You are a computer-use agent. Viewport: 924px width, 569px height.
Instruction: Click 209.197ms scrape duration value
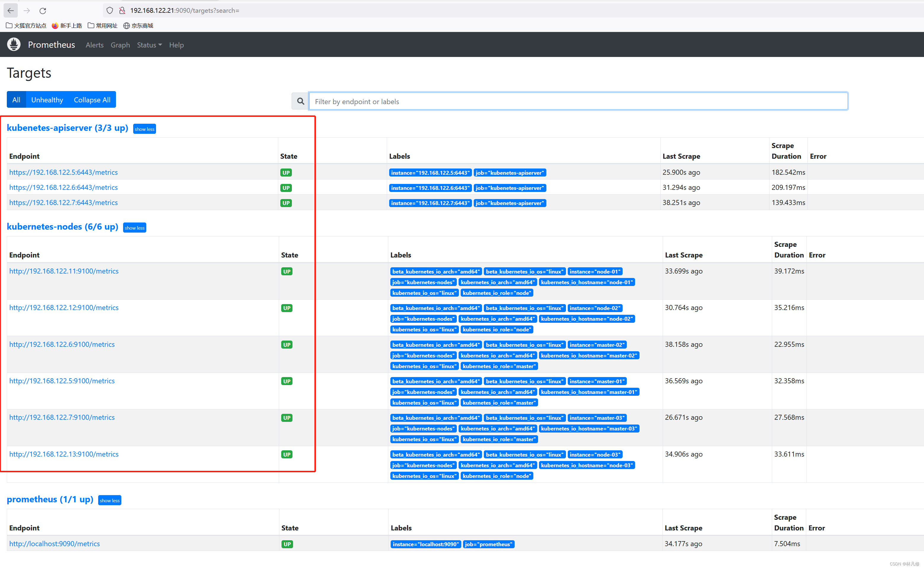tap(788, 187)
